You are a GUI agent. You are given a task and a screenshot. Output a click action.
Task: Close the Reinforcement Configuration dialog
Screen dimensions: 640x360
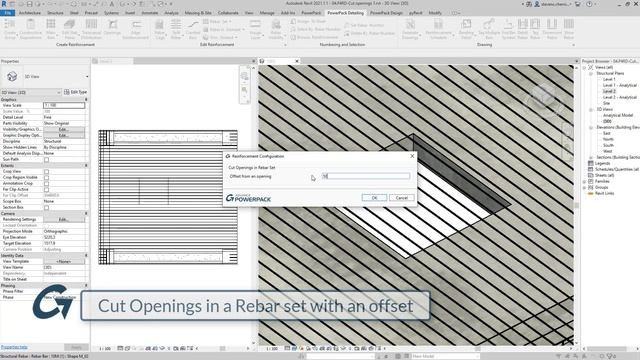click(412, 156)
